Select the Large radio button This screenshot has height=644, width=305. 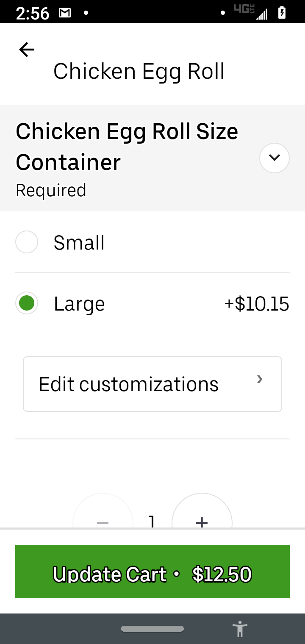pyautogui.click(x=27, y=303)
